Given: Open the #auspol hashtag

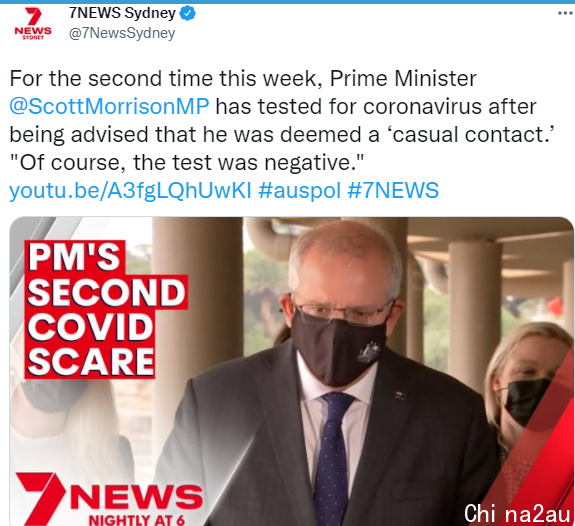Looking at the screenshot, I should [300, 191].
